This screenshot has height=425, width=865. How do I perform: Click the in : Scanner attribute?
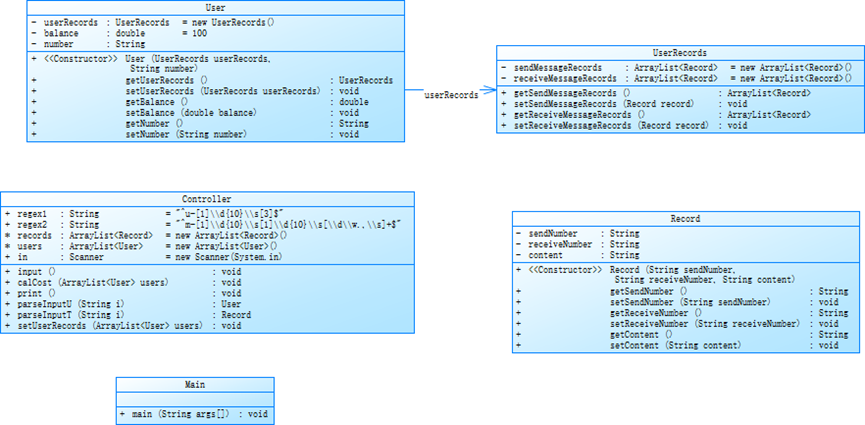click(143, 257)
